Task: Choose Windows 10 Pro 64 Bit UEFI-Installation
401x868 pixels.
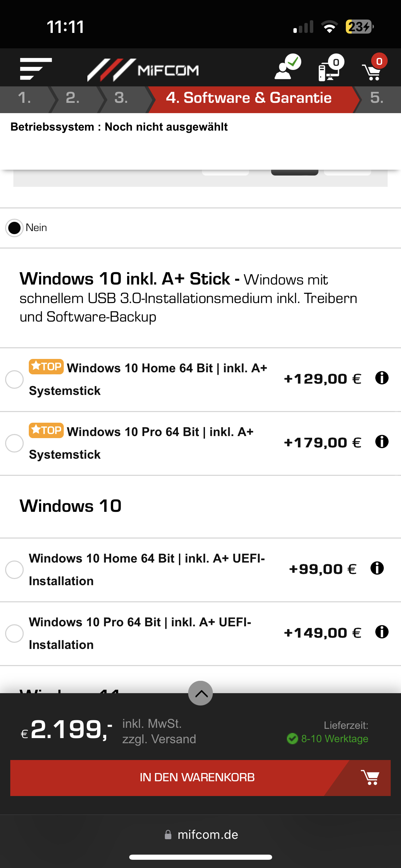Action: point(14,633)
